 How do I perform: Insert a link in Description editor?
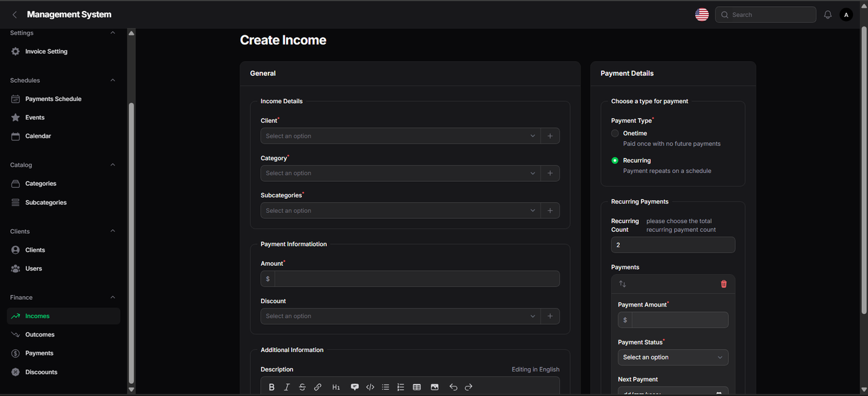click(317, 387)
